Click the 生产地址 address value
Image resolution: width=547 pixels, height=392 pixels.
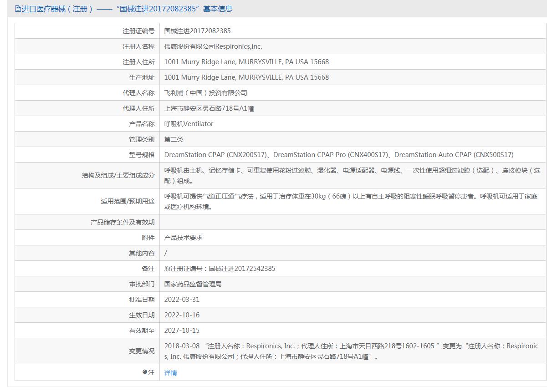(246, 77)
